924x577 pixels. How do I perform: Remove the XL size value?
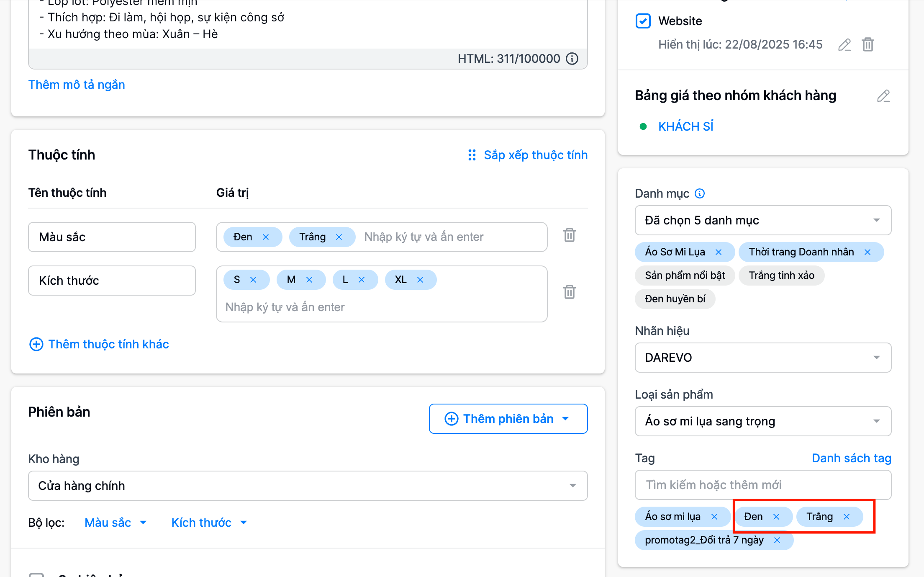[420, 280]
